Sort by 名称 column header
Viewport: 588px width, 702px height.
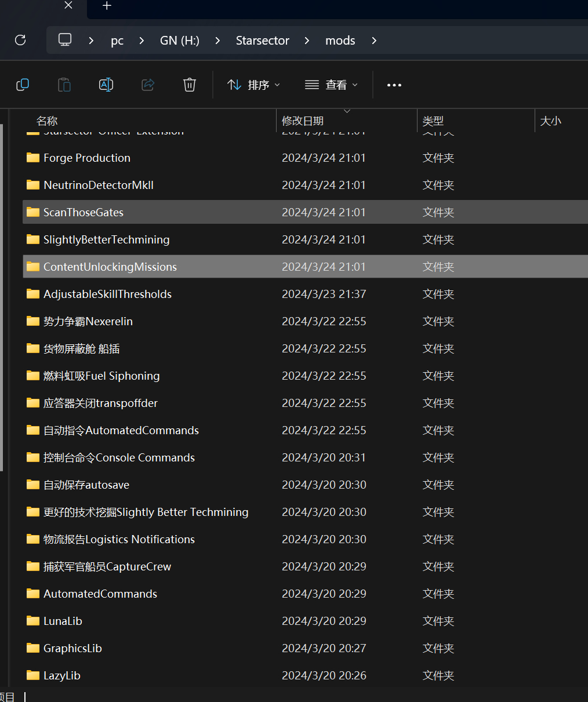(x=47, y=121)
